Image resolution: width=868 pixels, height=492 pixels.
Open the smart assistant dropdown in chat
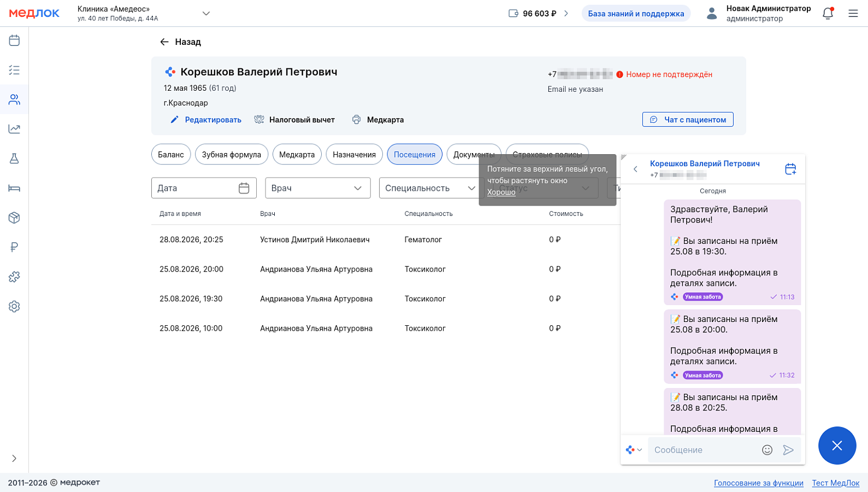[634, 450]
